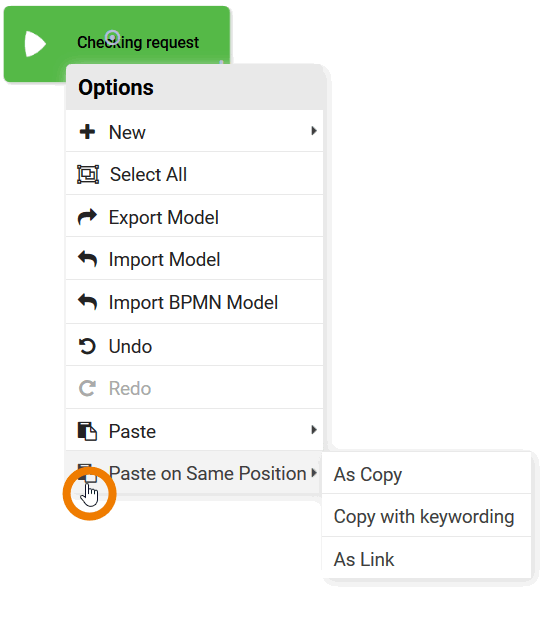Click the Checking request node label
The image size is (542, 636).
[138, 42]
